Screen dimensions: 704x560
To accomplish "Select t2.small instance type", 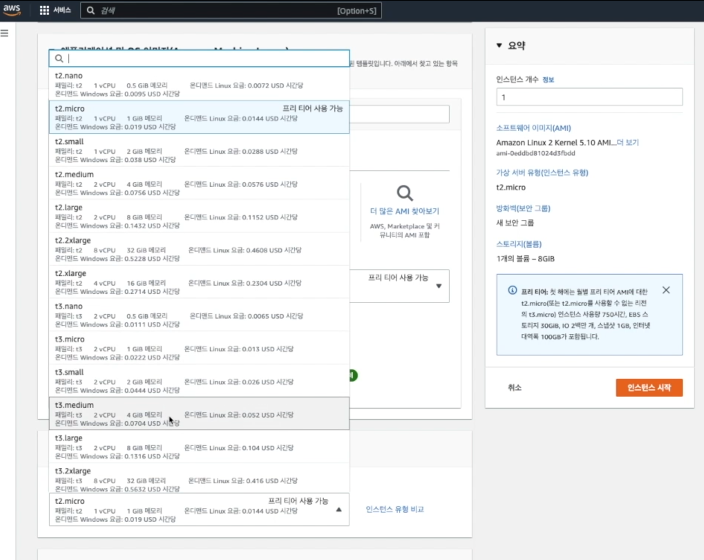I will (x=199, y=150).
